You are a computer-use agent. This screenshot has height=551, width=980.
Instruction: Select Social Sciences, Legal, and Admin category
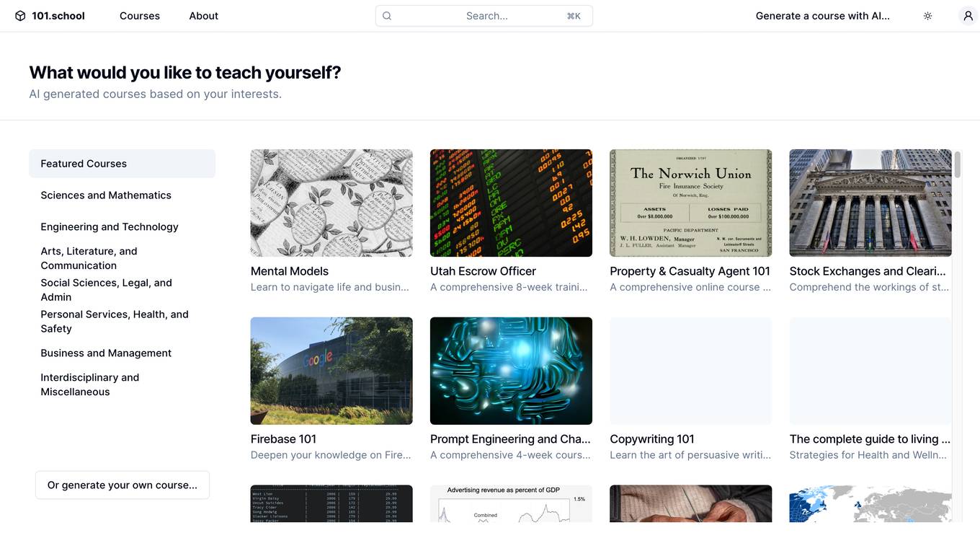tap(122, 290)
